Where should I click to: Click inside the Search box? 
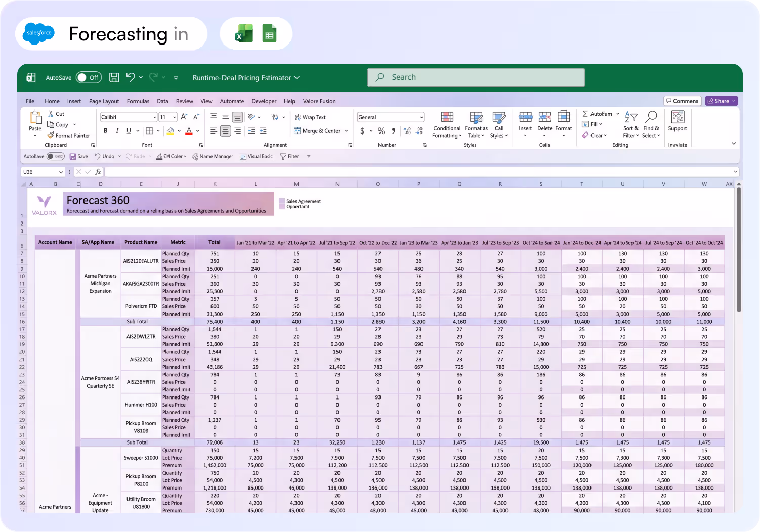pos(476,77)
